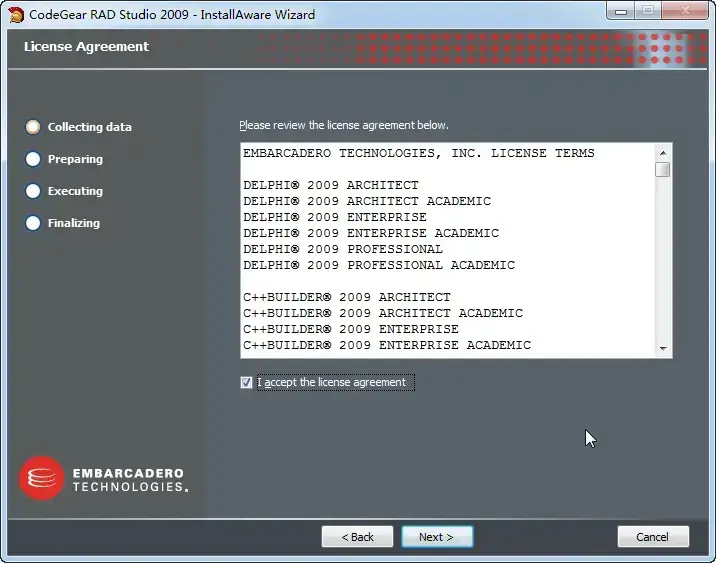
Task: Cancel the installation wizard
Action: (653, 537)
